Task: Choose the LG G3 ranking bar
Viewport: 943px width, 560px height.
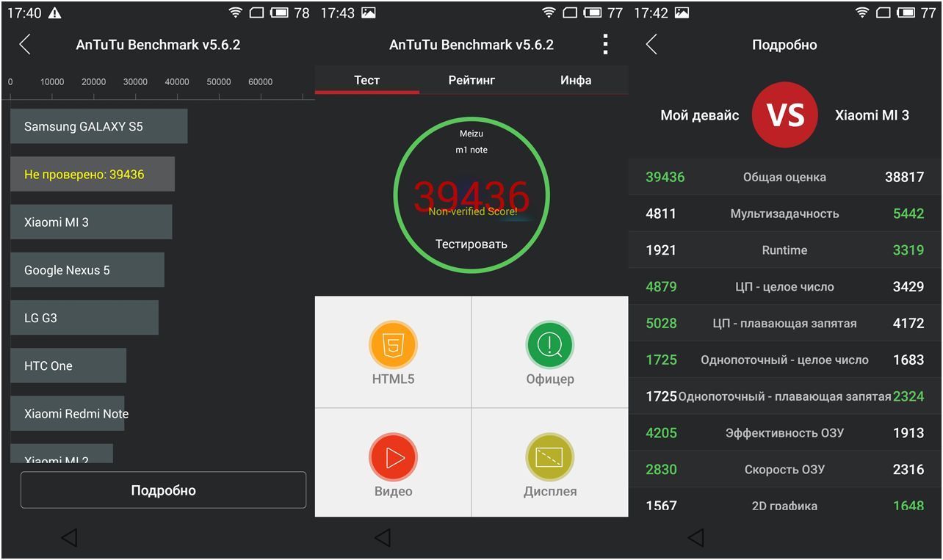Action: (x=84, y=318)
